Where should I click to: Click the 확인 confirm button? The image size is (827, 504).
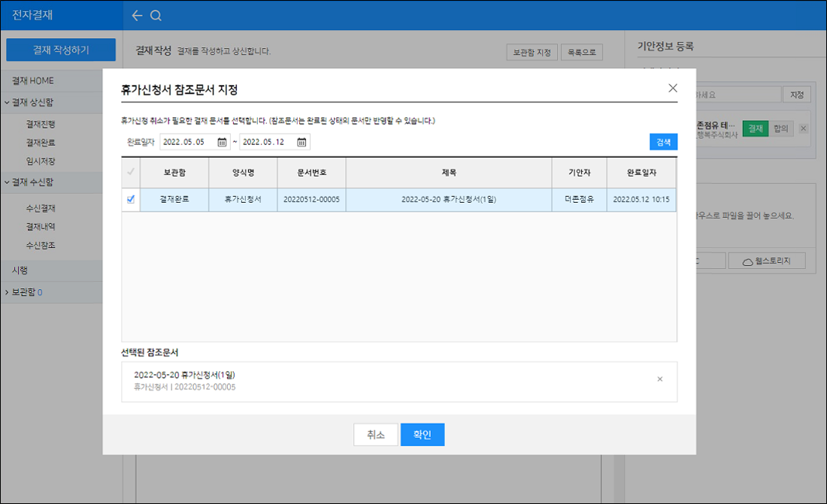[x=422, y=435]
